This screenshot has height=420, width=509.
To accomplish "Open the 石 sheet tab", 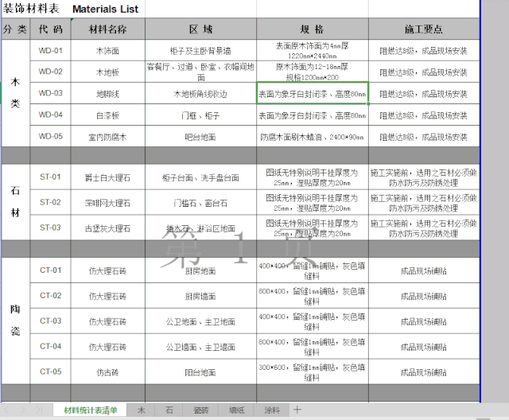I will pyautogui.click(x=169, y=410).
